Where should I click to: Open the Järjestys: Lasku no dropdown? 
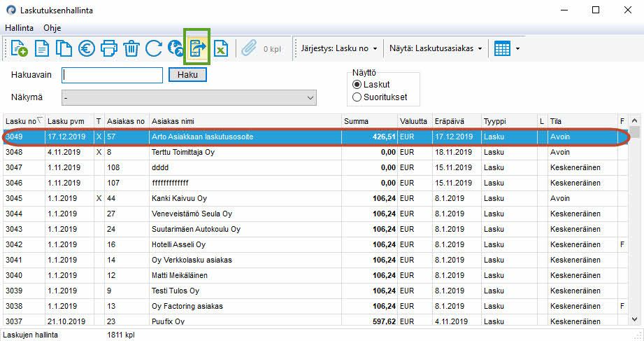[339, 48]
